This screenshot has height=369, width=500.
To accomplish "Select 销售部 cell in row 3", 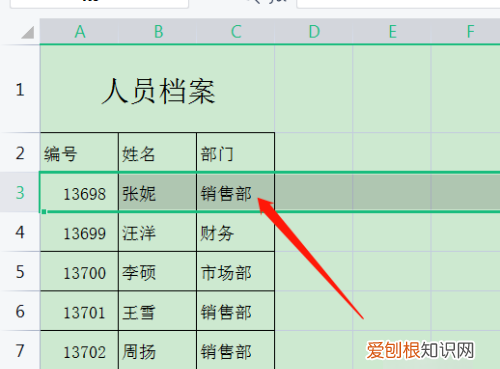I will tap(236, 192).
